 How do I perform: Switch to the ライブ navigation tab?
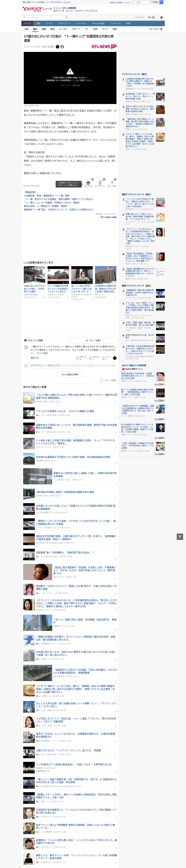point(49,24)
